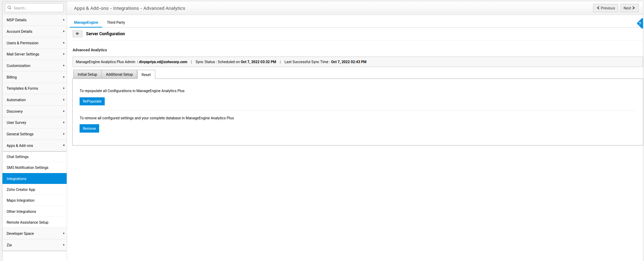Click the Server Configuration title
The width and height of the screenshot is (644, 261).
click(x=105, y=34)
